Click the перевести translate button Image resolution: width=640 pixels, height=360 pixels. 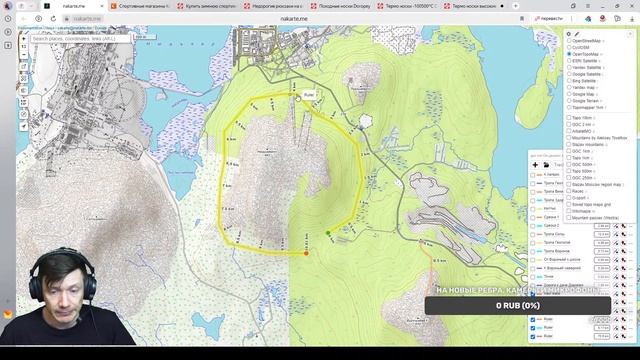(549, 19)
